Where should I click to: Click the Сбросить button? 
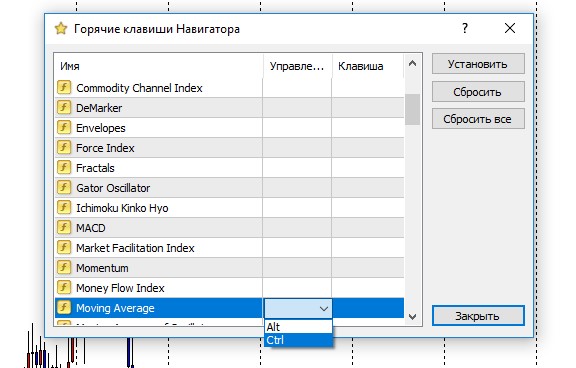point(478,91)
